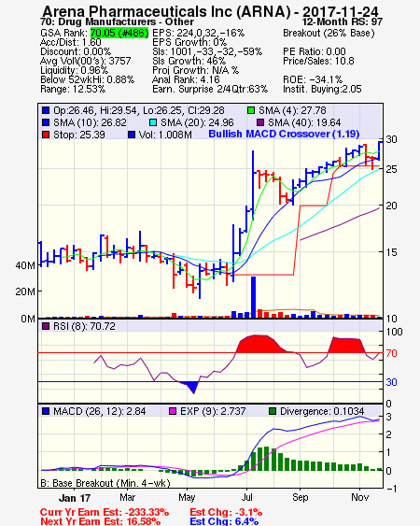This screenshot has height=526, width=420.
Task: Click the 'Earn. Surprise 2/4Qtr:63%' stat
Action: pos(210,90)
